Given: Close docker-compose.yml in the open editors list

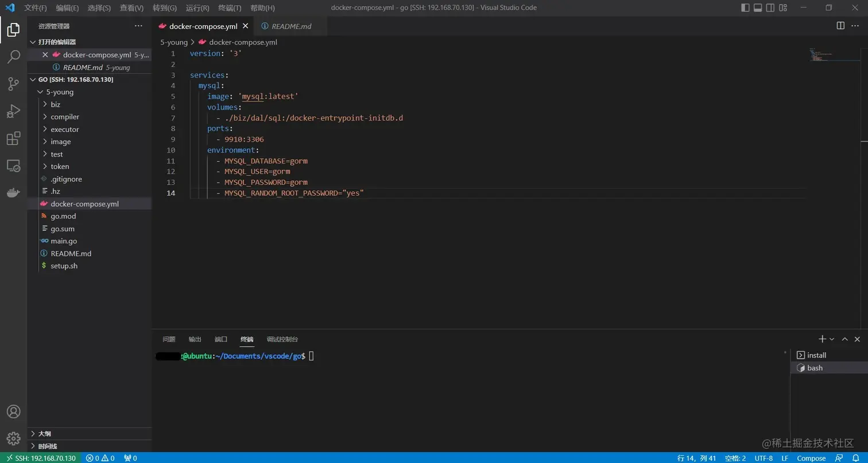Looking at the screenshot, I should click(45, 55).
